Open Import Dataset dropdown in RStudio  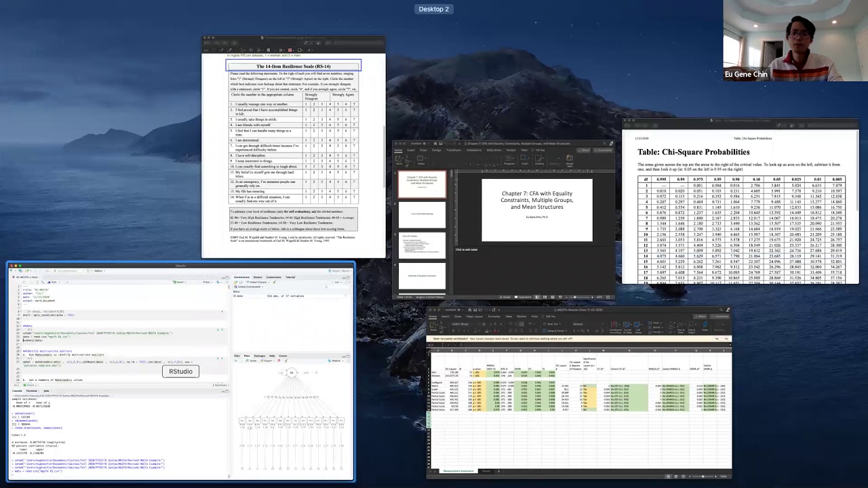coord(259,282)
